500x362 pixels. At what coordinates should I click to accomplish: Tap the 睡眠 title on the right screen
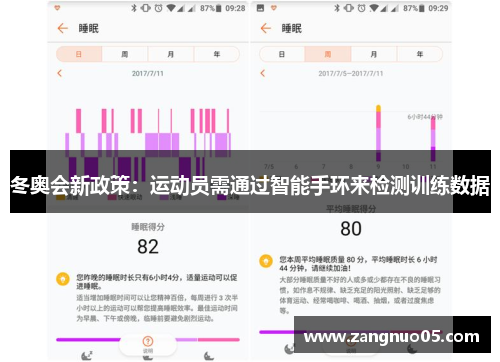pyautogui.click(x=292, y=29)
